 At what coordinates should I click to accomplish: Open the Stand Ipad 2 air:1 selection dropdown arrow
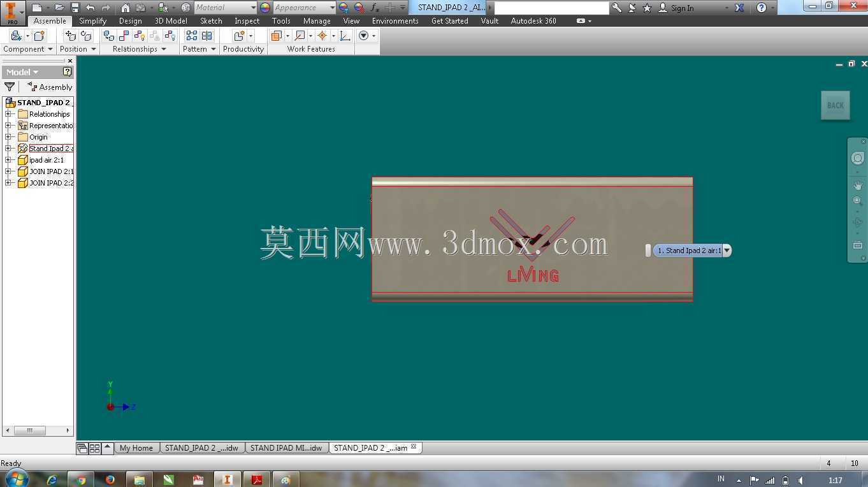[x=727, y=251]
